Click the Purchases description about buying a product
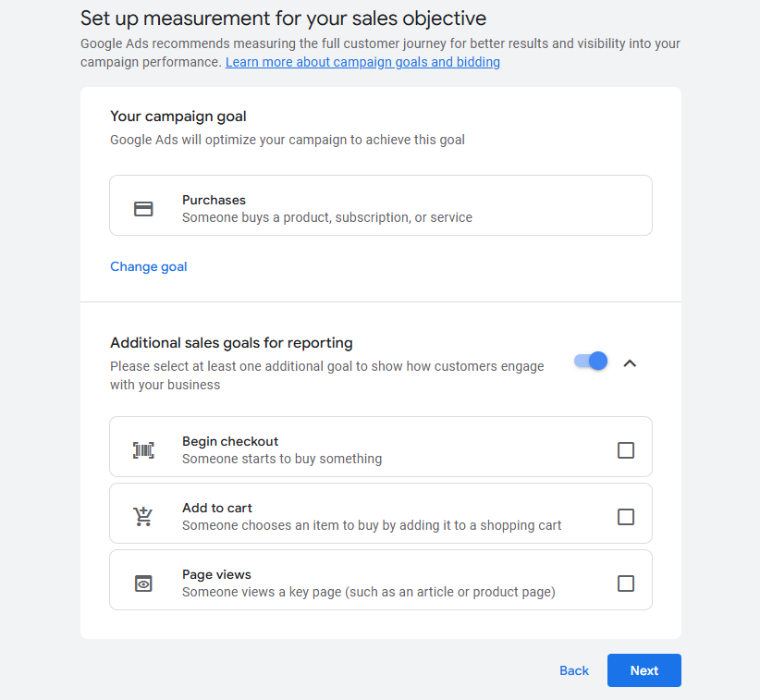760x700 pixels. click(x=326, y=217)
